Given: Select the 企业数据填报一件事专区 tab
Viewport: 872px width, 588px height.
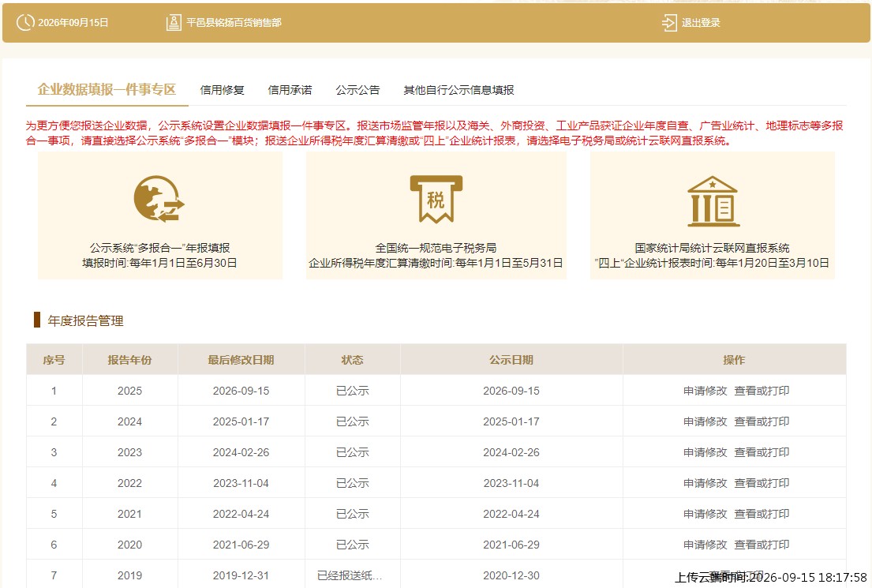Looking at the screenshot, I should point(107,89).
